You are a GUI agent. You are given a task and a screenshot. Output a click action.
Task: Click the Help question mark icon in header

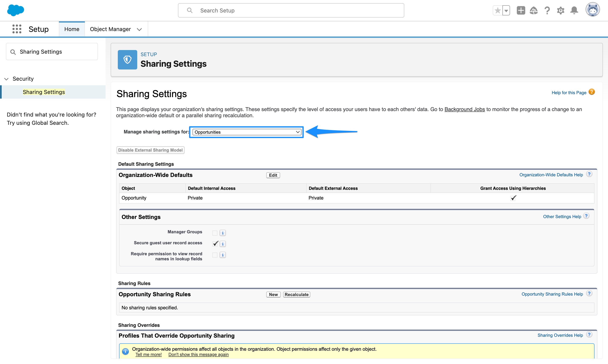pyautogui.click(x=547, y=10)
